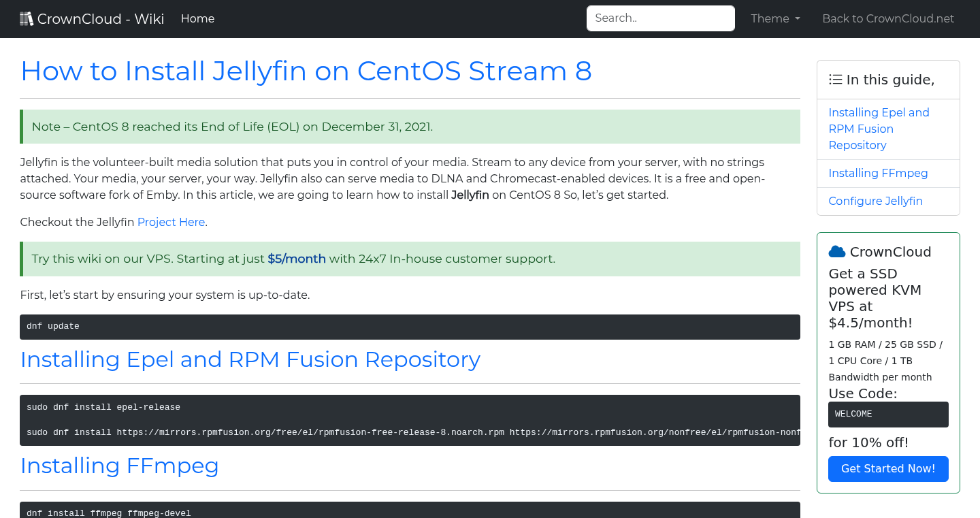Click the Get a SSD powered KVM VPS text

click(875, 298)
